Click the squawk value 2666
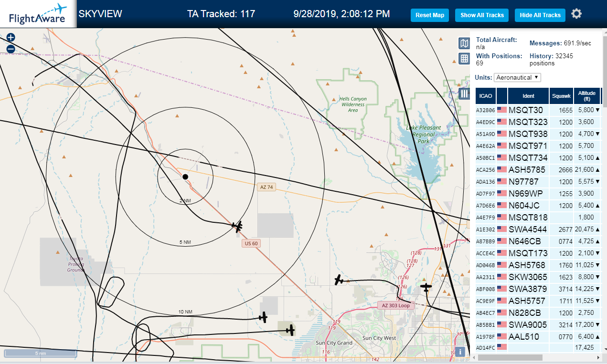The image size is (607, 364). tap(565, 170)
